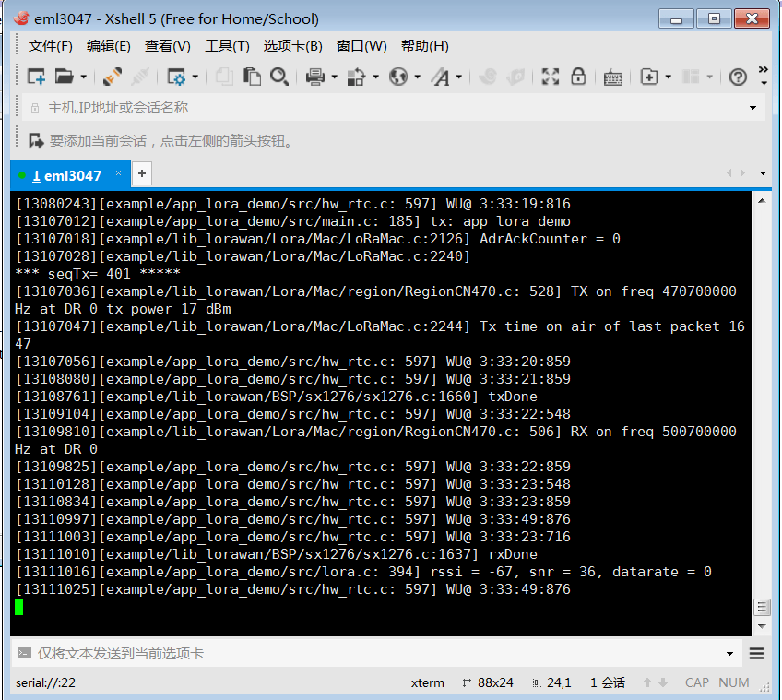
Task: Expand compose bar dropdown arrow
Action: (x=729, y=654)
